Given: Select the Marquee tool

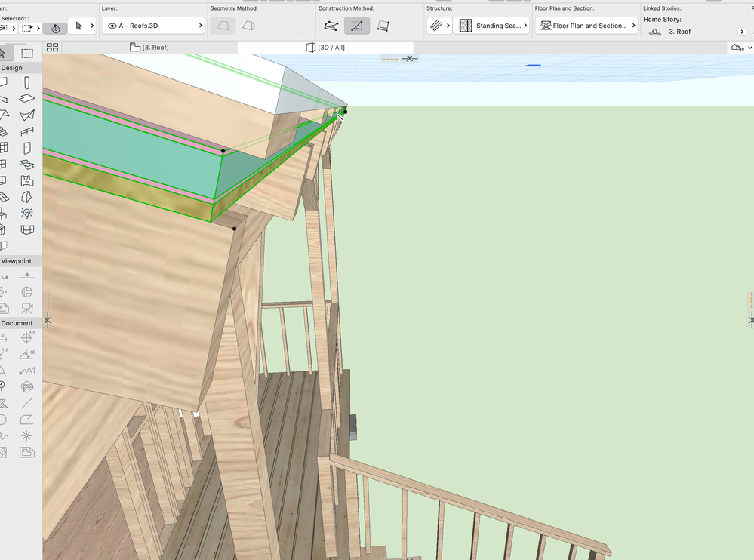Looking at the screenshot, I should pos(27,54).
